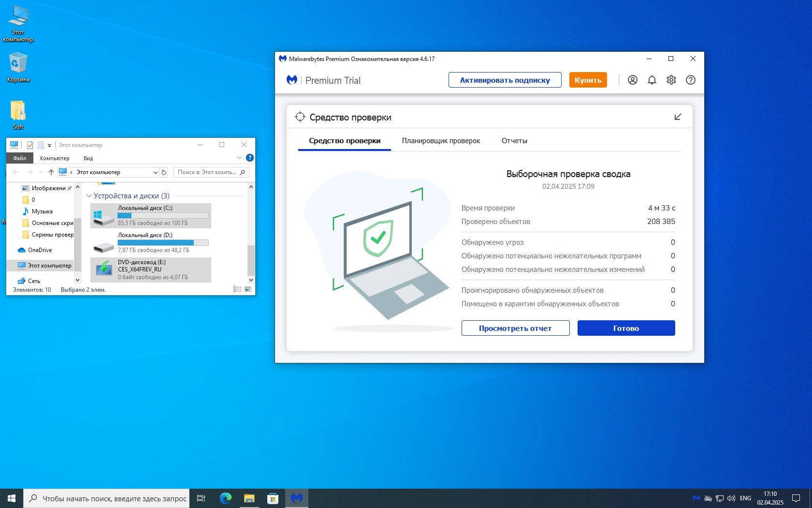Select 'Локальный диск (C:)' drive
The height and width of the screenshot is (508, 812).
point(151,216)
